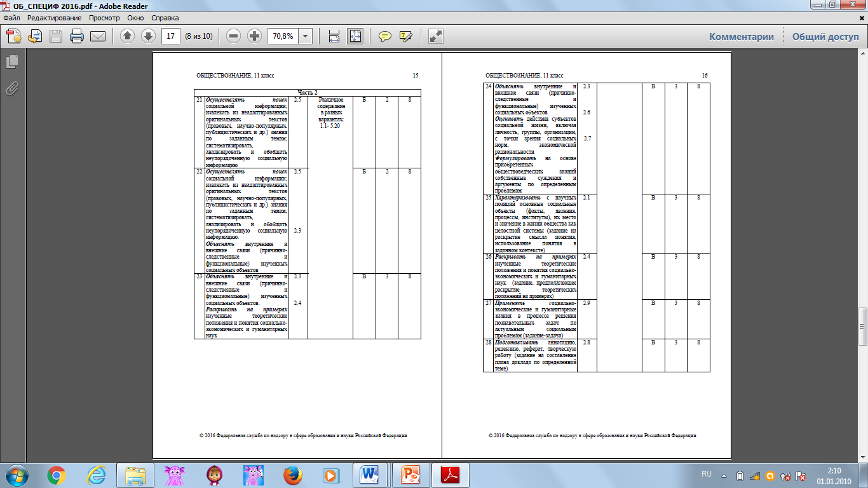Click the page count text (8 из 10)
Image resolution: width=868 pixels, height=488 pixels.
point(199,37)
